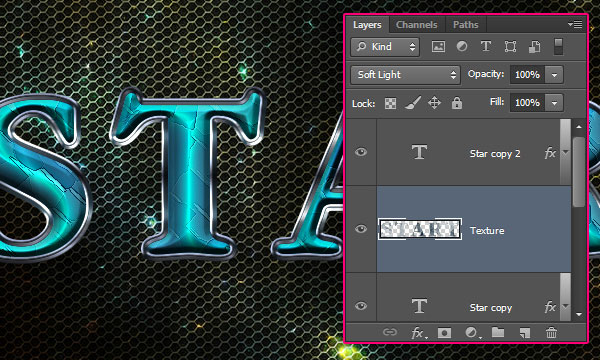
Task: Lock all padlock icon
Action: (x=457, y=103)
